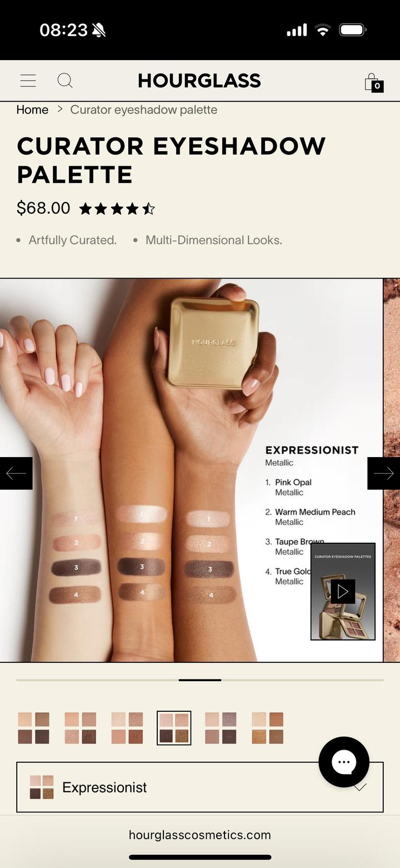The image size is (400, 868).
Task: Expand the Expressionist shade dropdown
Action: 200,787
